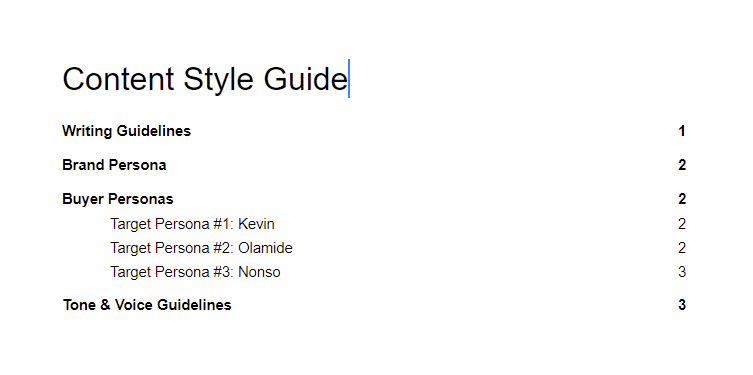This screenshot has width=753, height=375.
Task: Click page number on the Kevin row
Action: (x=682, y=224)
